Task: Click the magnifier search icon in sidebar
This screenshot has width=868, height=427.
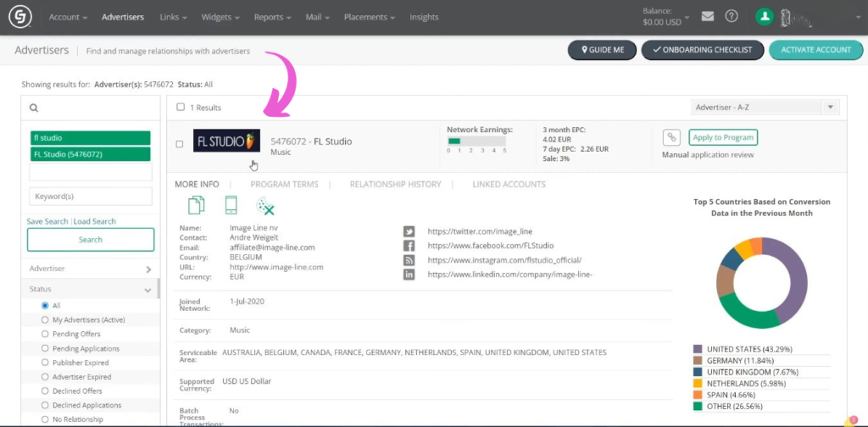Action: pyautogui.click(x=34, y=108)
